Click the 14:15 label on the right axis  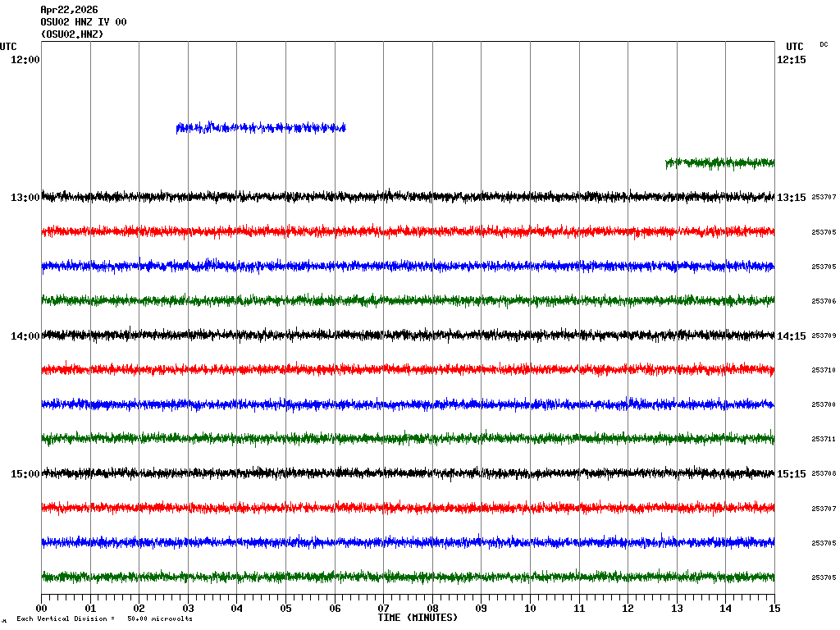pos(792,336)
